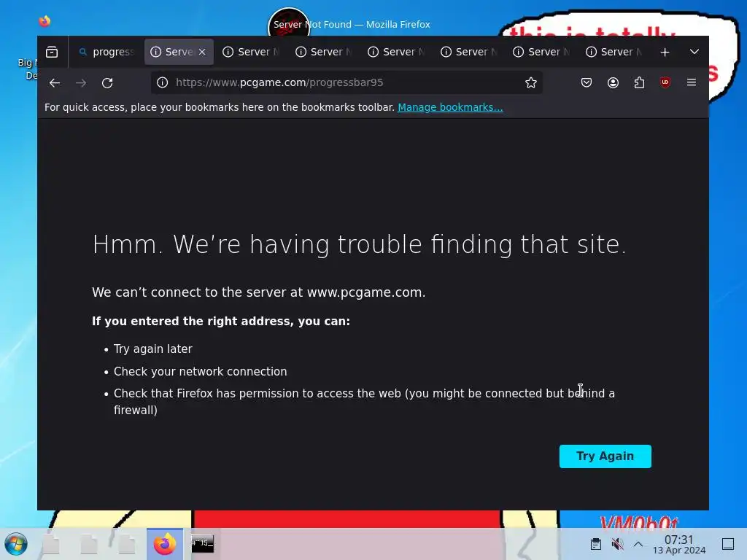The width and height of the screenshot is (747, 560).
Task: Open second pinned file icon in taskbar
Action: coord(89,544)
